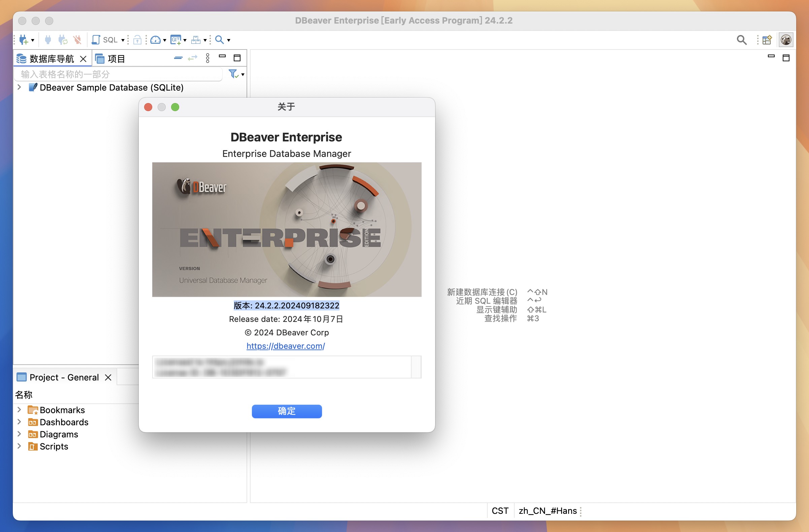The height and width of the screenshot is (532, 809).
Task: Open the https://dbeaver.com/ link
Action: pyautogui.click(x=286, y=346)
